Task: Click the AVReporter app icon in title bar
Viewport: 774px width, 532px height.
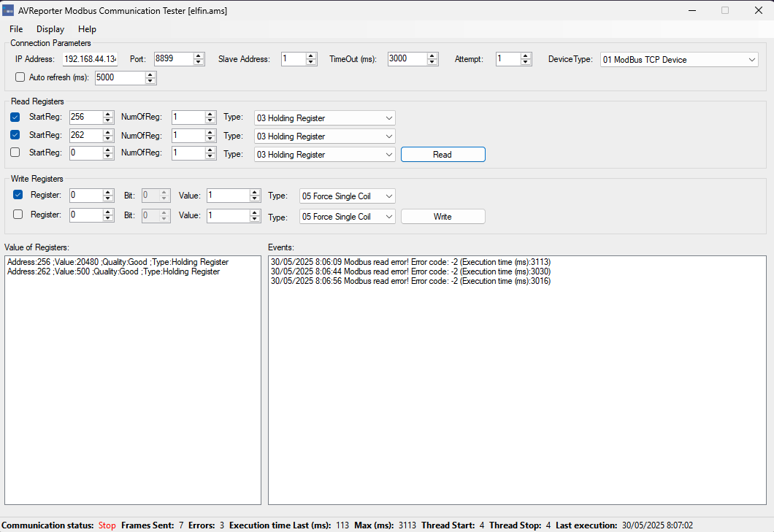Action: click(x=9, y=10)
